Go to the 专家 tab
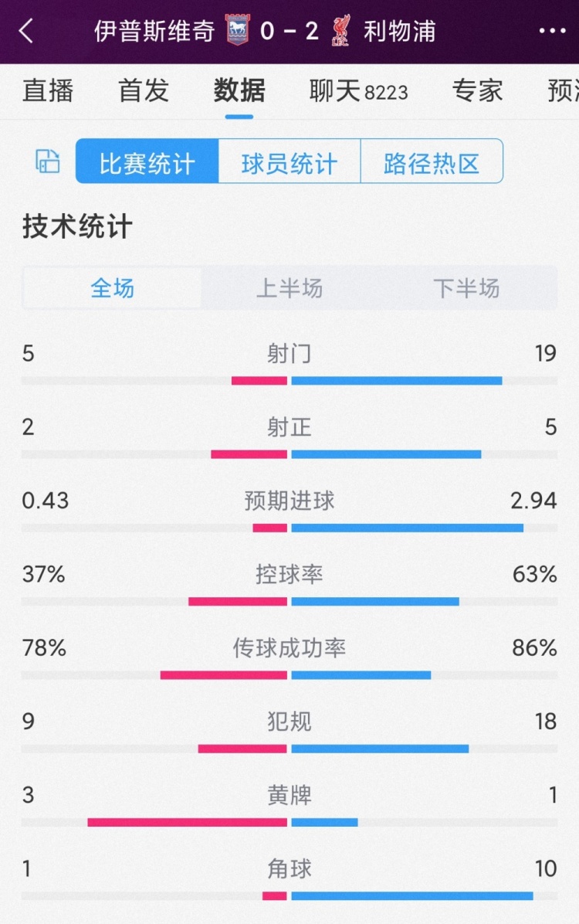 tap(477, 91)
